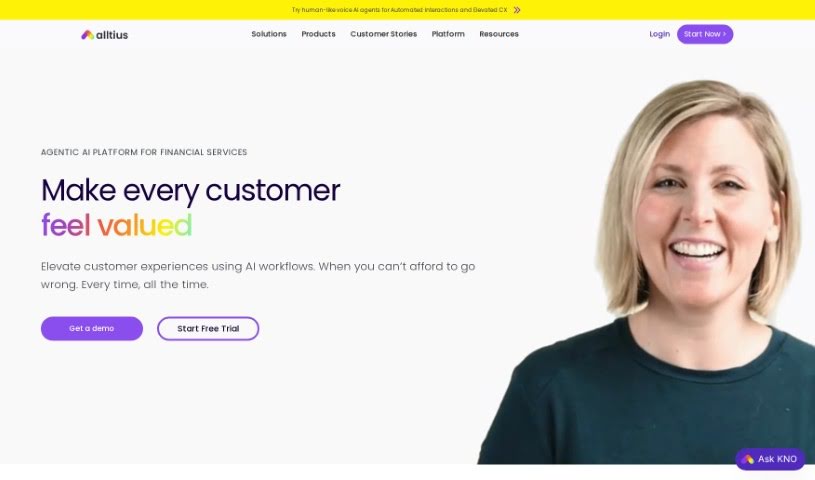Viewport: 815px width, 480px height.
Task: Click the alltius logo in the header
Action: 104,35
